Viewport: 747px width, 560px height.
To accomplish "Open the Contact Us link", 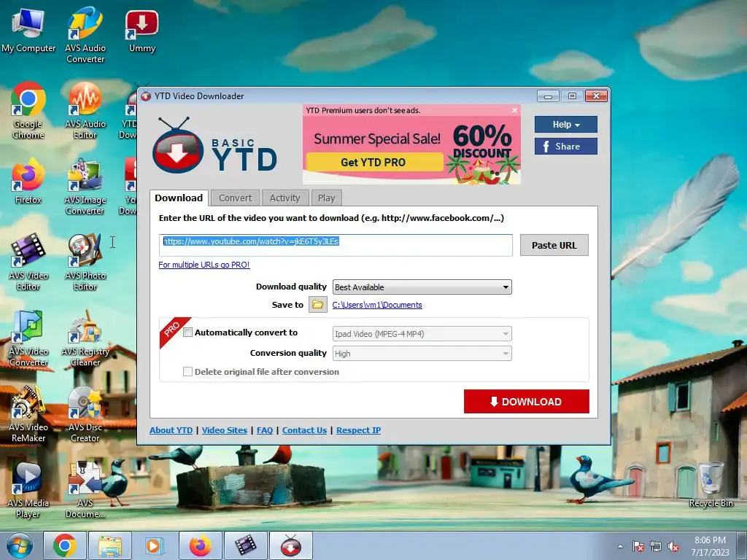I will [304, 430].
